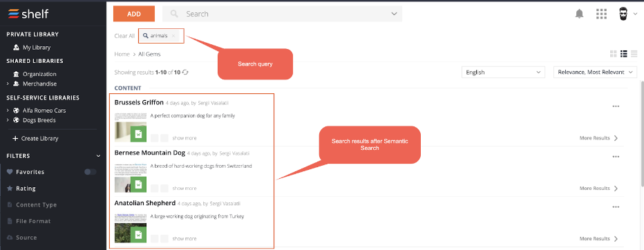Refresh the search results
This screenshot has width=644, height=250.
click(185, 73)
